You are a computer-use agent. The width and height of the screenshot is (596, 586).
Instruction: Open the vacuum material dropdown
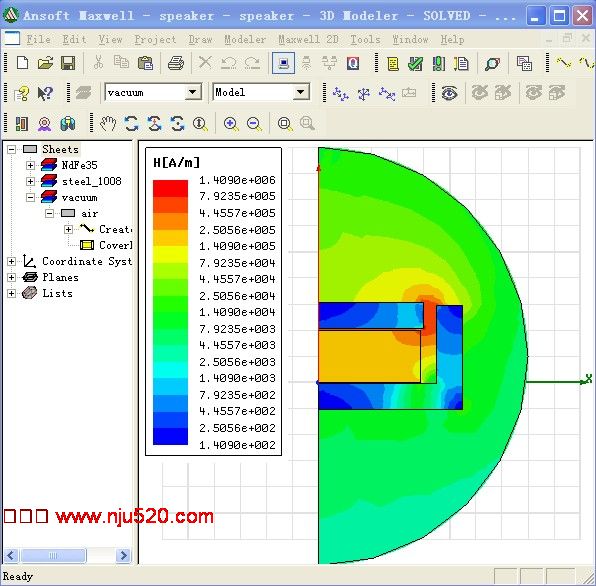[193, 92]
